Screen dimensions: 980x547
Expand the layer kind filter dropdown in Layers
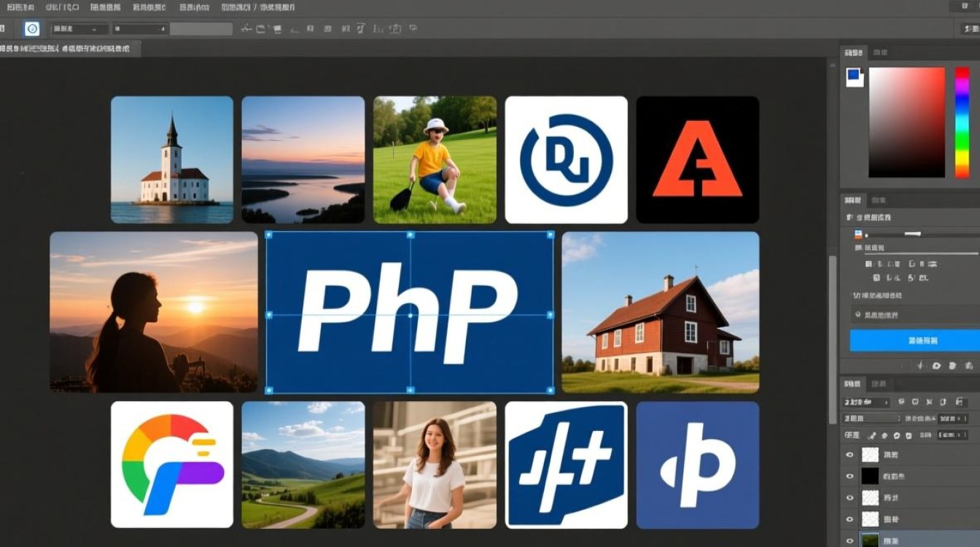(866, 402)
